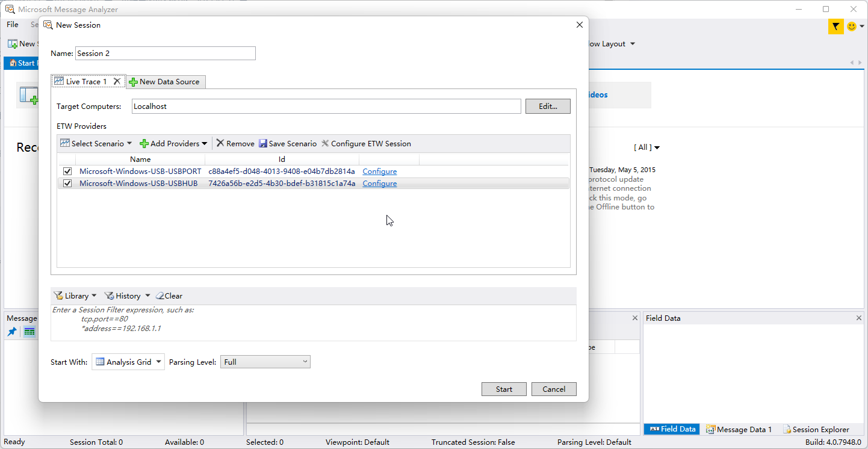Click the Start button
This screenshot has height=449, width=868.
coord(504,389)
